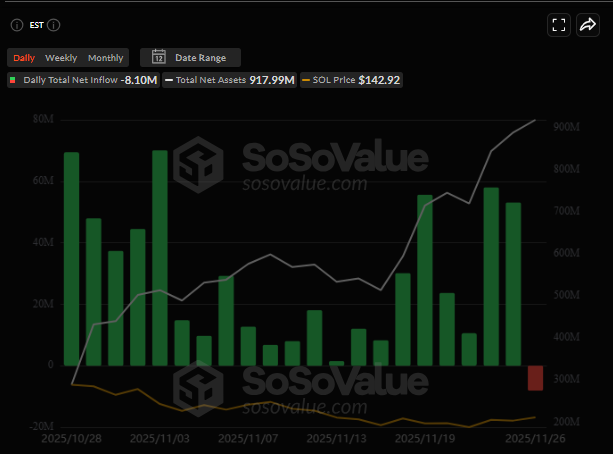This screenshot has width=613, height=454.
Task: Select the Daily tab
Action: [x=24, y=58]
